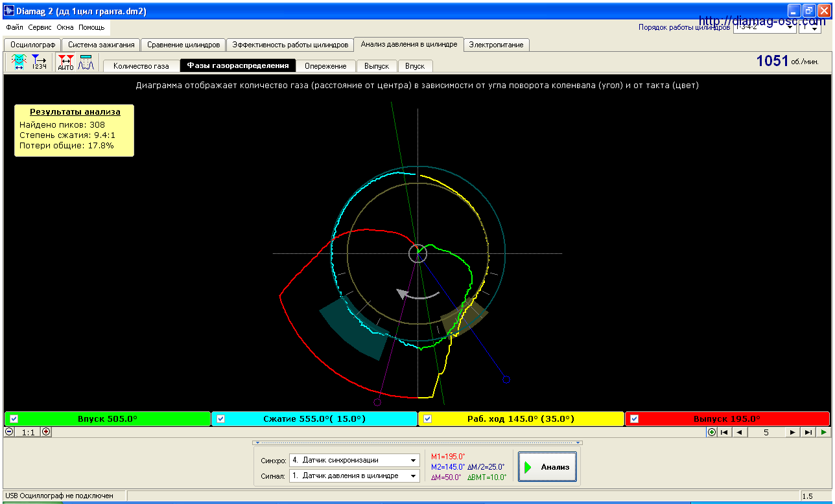This screenshot has height=504, width=835.
Task: Click the Потери общие: 17.8% line
Action: [66, 146]
